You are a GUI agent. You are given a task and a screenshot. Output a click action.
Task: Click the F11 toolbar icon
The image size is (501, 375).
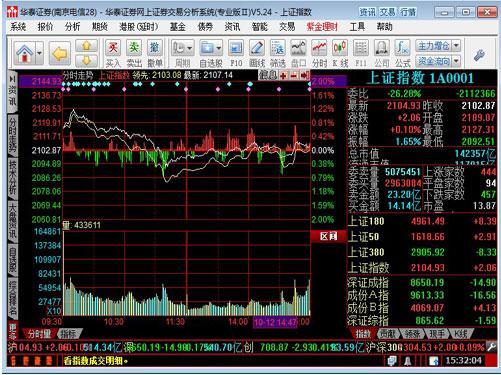click(361, 53)
